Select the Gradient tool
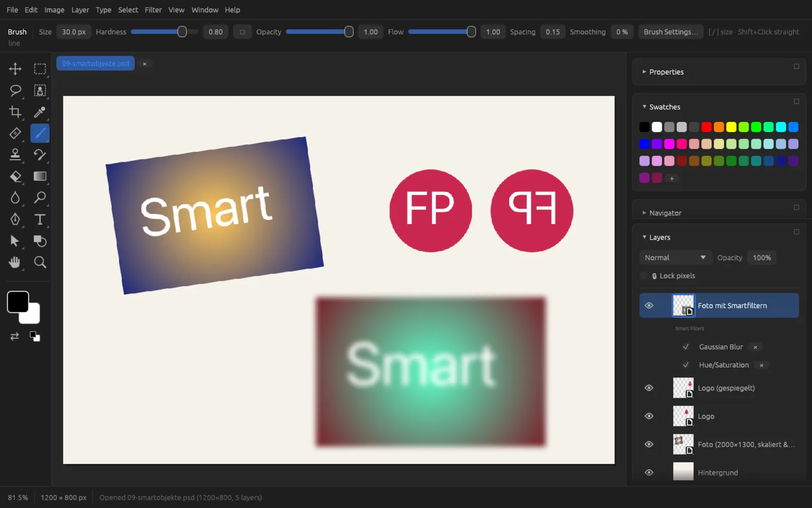The width and height of the screenshot is (812, 508). click(x=40, y=176)
